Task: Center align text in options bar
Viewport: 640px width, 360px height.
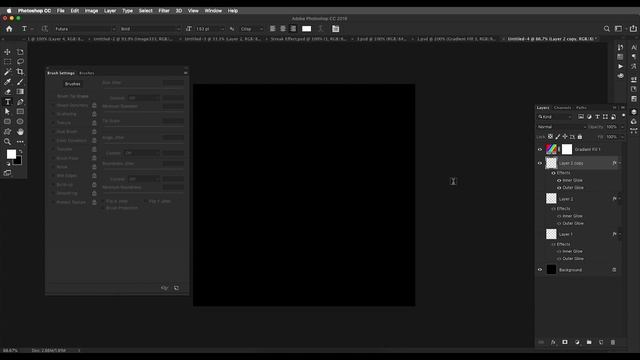Action: (283, 29)
